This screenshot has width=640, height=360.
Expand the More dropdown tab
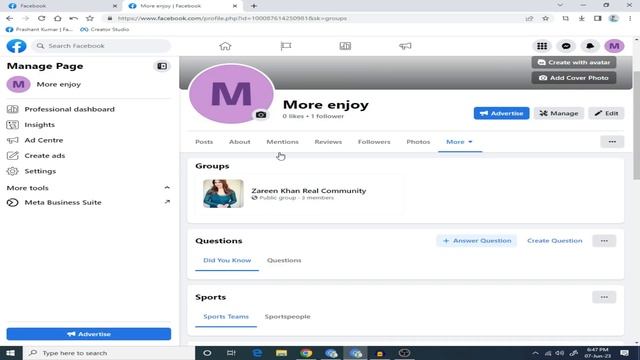tap(460, 142)
